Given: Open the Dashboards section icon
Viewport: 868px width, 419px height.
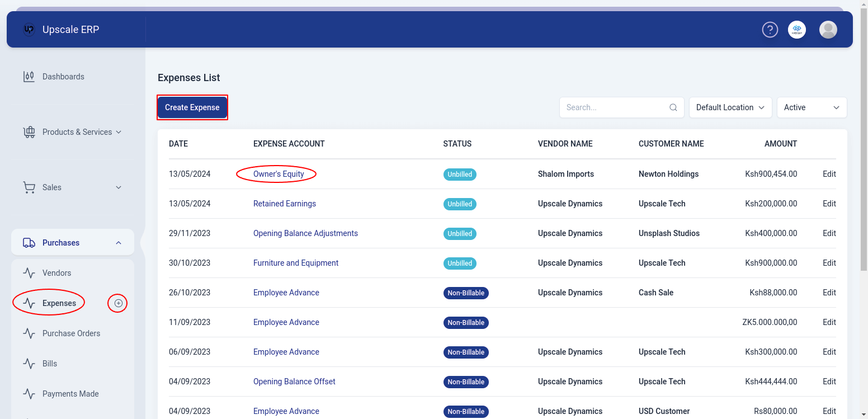Looking at the screenshot, I should pos(29,76).
